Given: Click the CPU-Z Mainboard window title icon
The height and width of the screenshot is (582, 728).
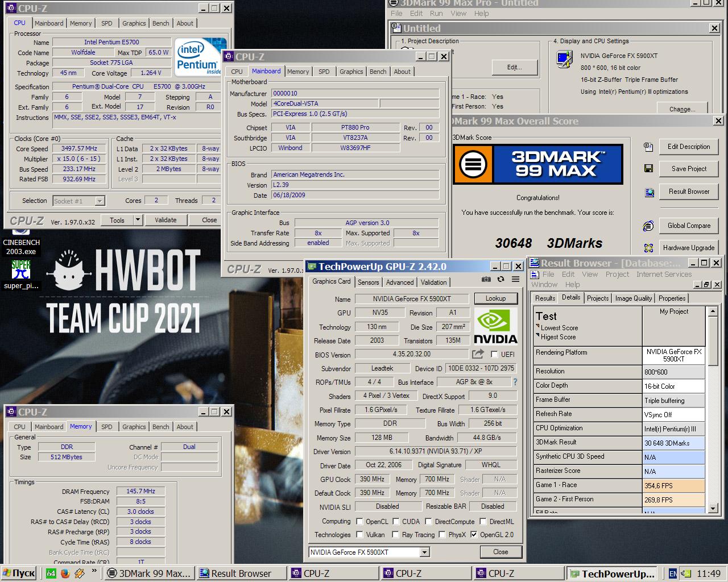Looking at the screenshot, I should pos(229,57).
